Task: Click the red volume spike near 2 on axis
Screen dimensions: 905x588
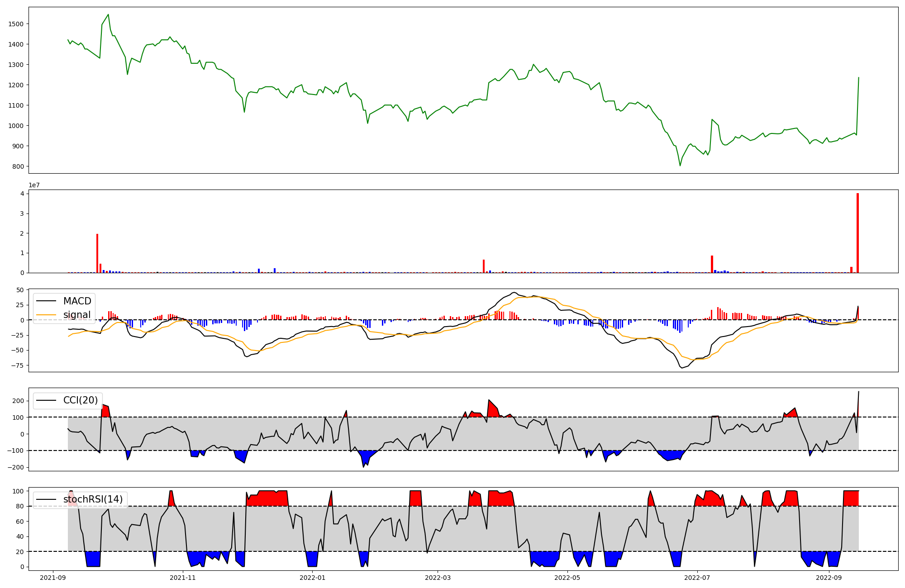Action: [97, 253]
